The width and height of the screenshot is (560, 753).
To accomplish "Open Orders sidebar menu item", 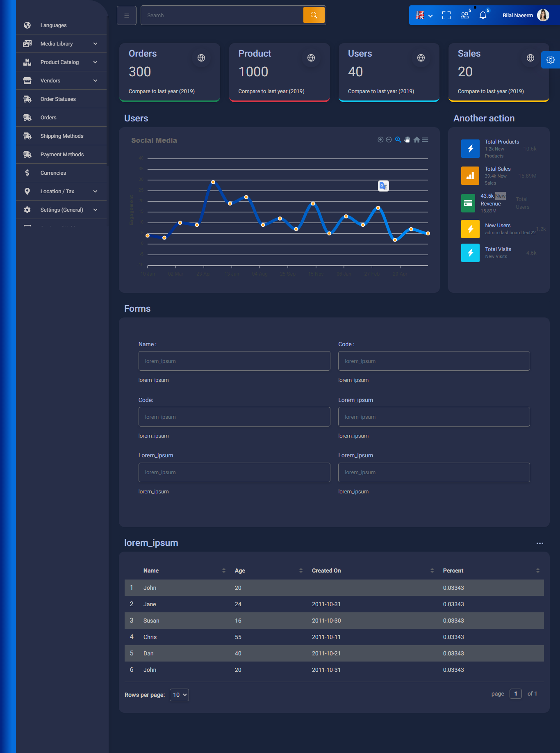I will pyautogui.click(x=61, y=118).
